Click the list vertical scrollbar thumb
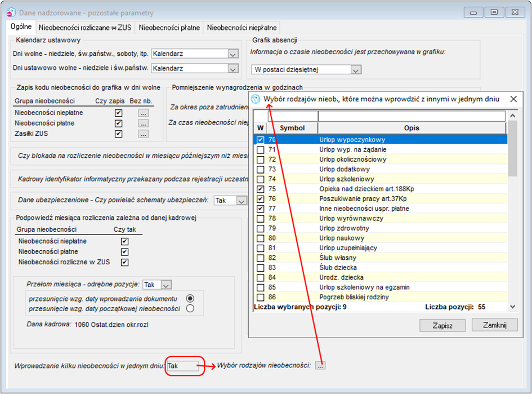This screenshot has height=394, width=532. click(512, 149)
